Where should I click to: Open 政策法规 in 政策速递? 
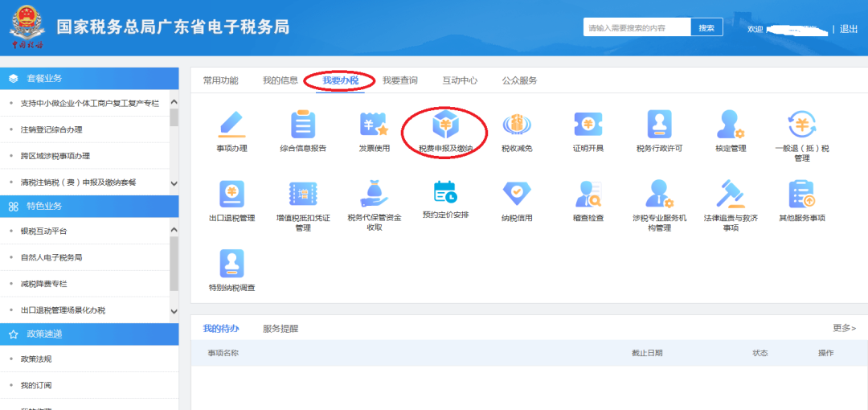tap(36, 359)
